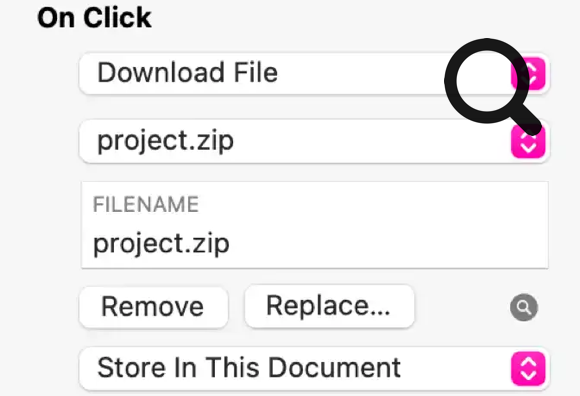Choose a different action from Download File menu
580x396 pixels.
(x=314, y=74)
